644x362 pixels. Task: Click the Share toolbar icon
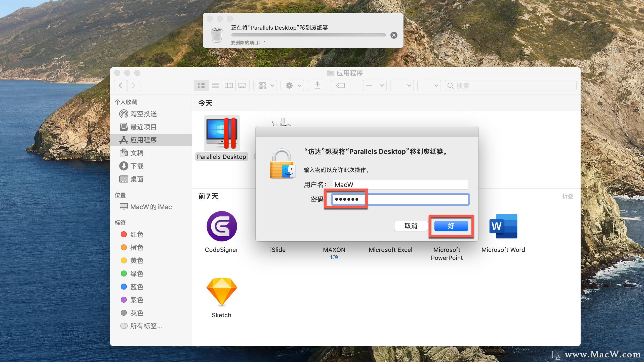click(317, 85)
